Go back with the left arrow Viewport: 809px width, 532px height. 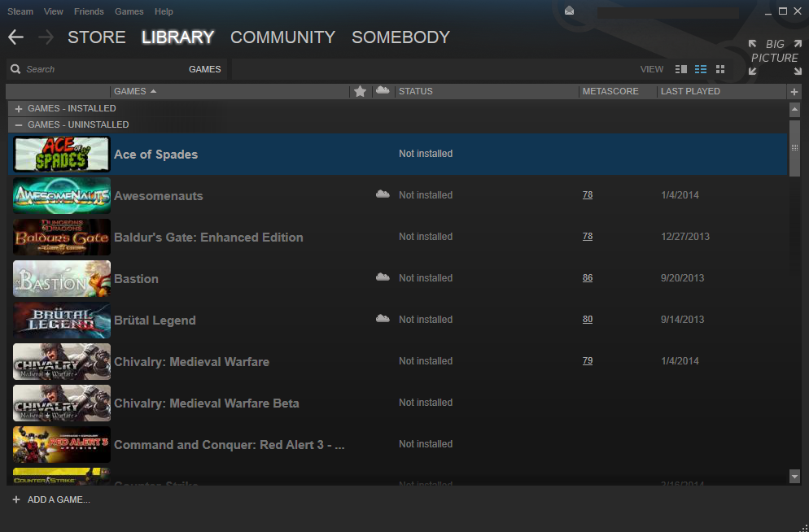click(x=16, y=37)
